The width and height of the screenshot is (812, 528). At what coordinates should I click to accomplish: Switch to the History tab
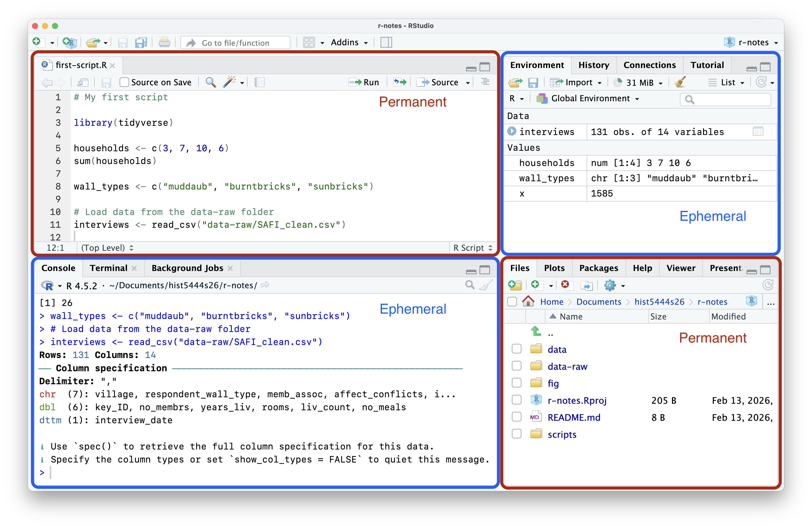point(594,65)
